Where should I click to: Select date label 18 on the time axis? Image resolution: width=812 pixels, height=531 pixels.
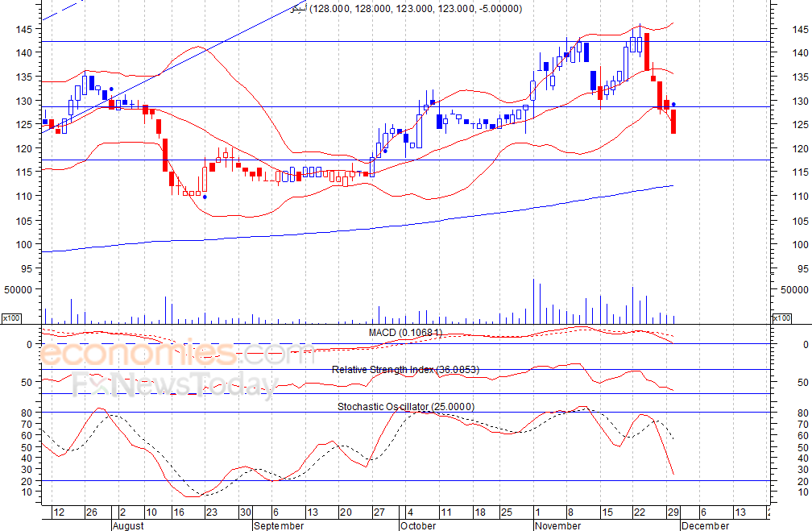pyautogui.click(x=480, y=512)
